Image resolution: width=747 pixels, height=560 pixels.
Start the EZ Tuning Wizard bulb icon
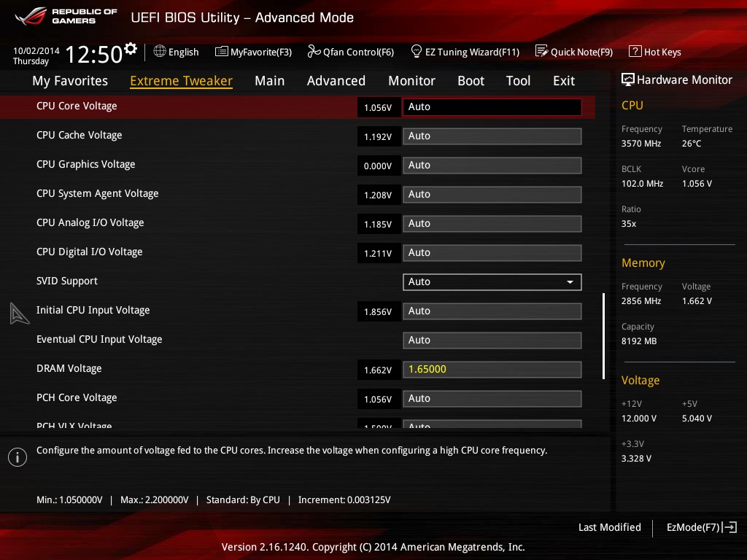[x=416, y=51]
